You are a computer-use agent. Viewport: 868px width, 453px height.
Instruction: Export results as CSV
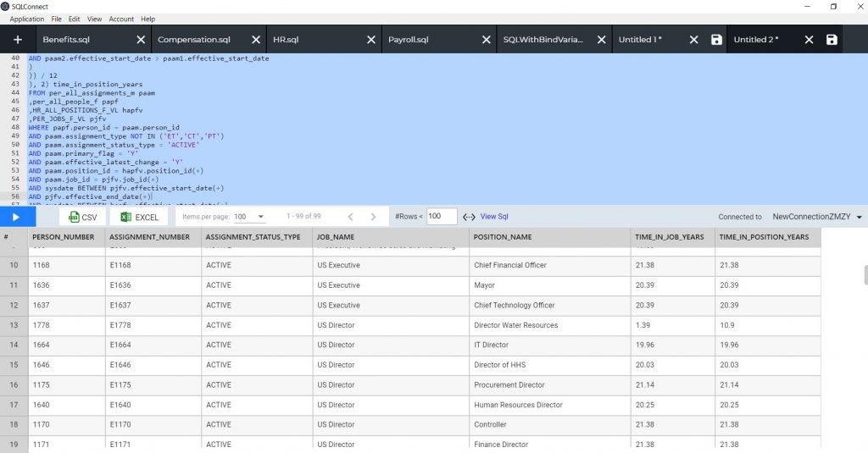[82, 217]
